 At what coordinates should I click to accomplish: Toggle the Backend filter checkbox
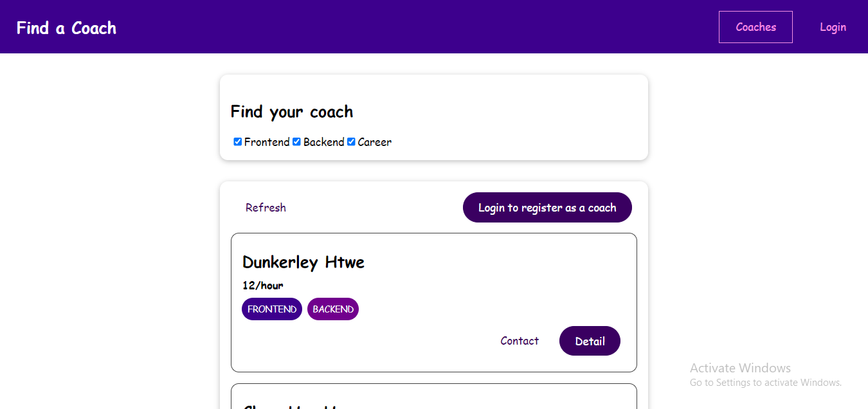click(296, 141)
